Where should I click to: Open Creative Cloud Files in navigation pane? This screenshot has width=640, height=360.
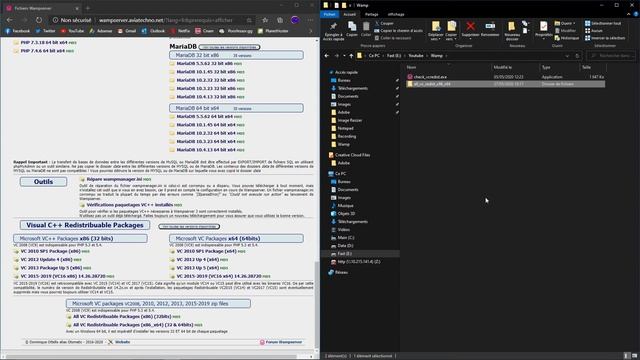pyautogui.click(x=352, y=155)
